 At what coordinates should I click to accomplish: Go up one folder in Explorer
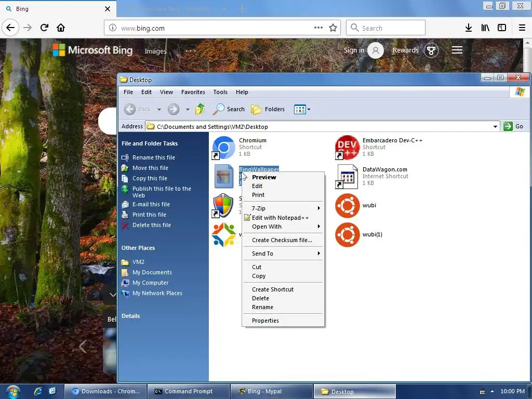click(200, 109)
